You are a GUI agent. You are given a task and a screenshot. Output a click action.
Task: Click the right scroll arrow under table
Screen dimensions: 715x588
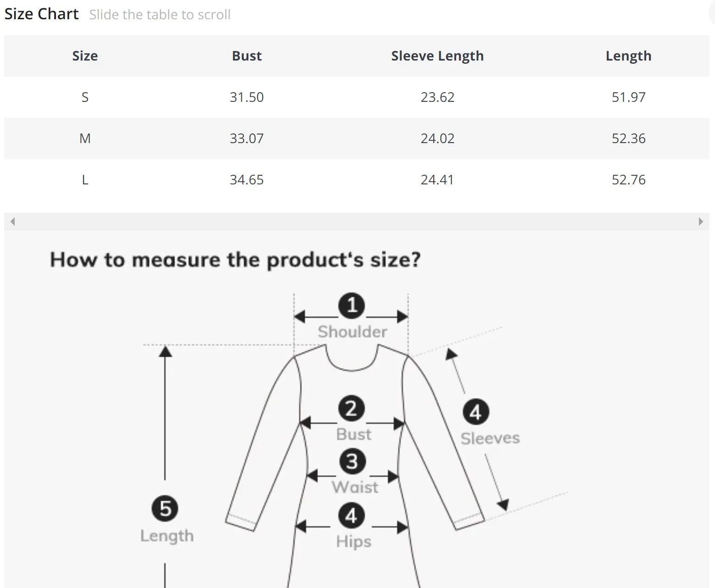(x=701, y=222)
